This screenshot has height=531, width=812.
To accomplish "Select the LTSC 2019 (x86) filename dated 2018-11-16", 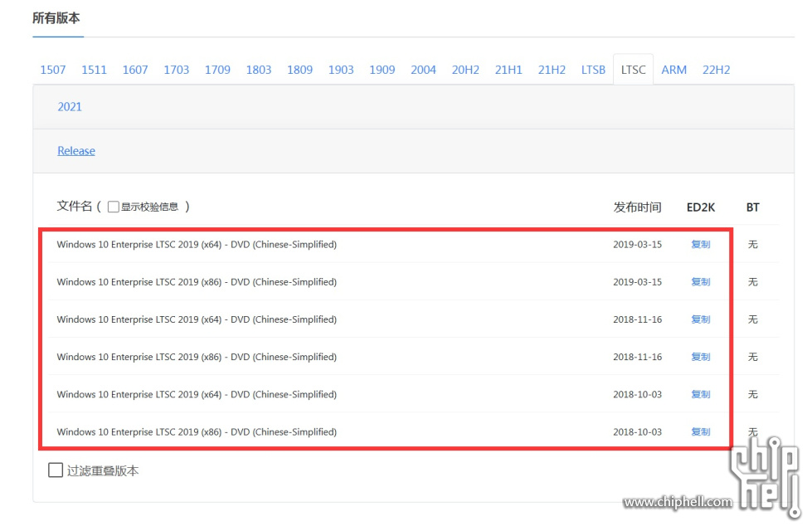I will click(197, 357).
